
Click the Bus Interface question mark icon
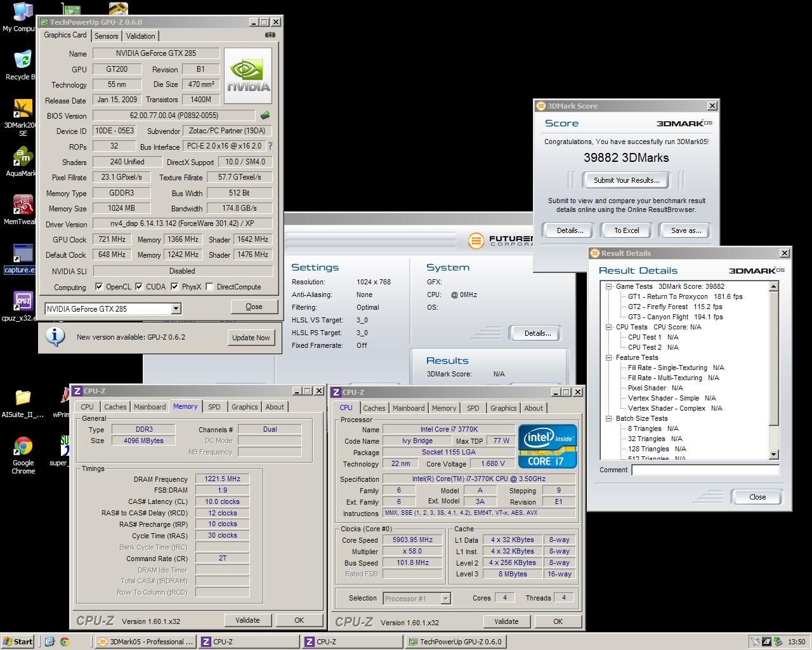(270, 146)
